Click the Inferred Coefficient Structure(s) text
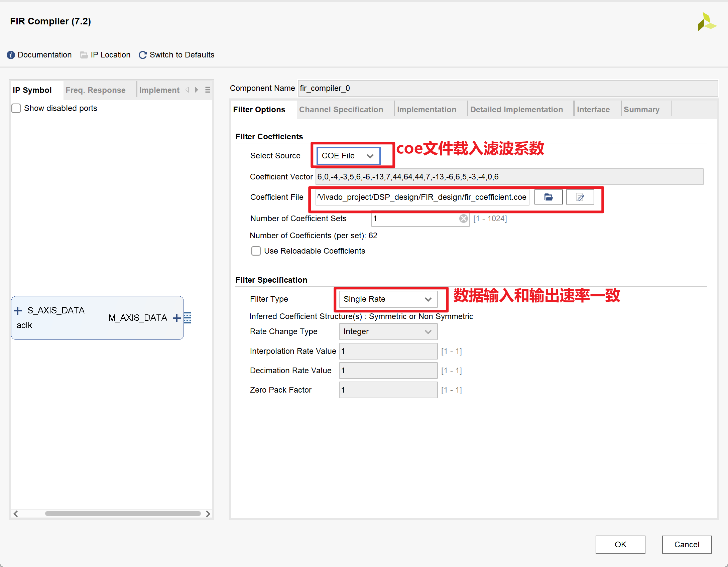The height and width of the screenshot is (567, 728). [361, 316]
